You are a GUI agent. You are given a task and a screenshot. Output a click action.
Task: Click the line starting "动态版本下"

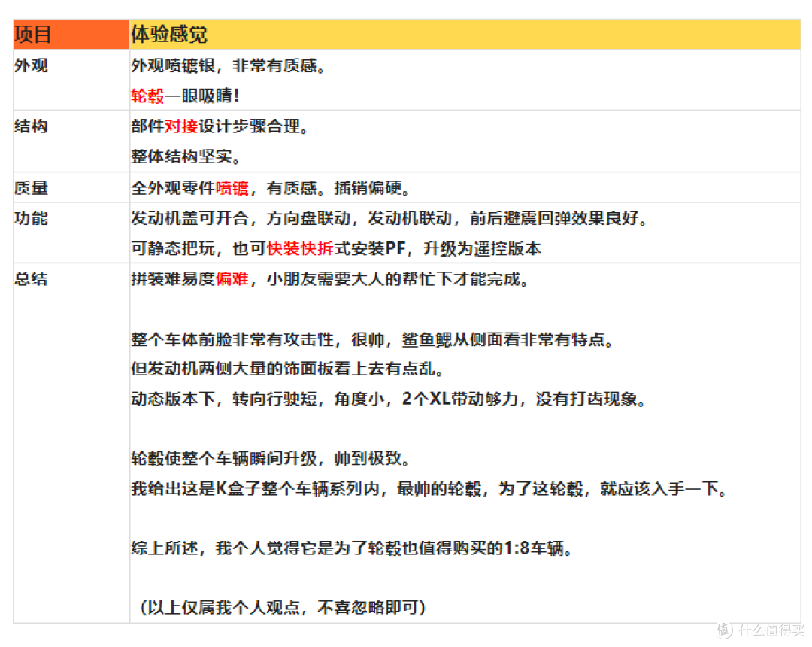pos(389,399)
